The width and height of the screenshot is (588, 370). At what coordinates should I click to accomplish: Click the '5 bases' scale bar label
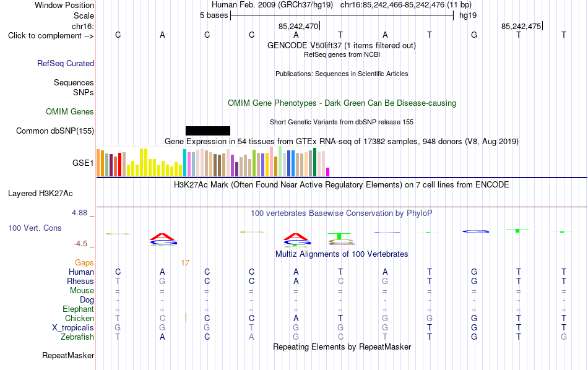(x=214, y=15)
